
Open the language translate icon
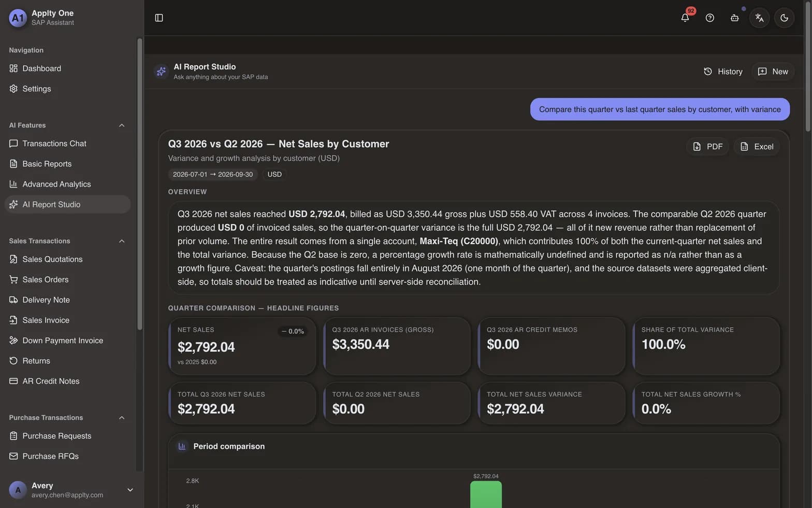pos(759,18)
